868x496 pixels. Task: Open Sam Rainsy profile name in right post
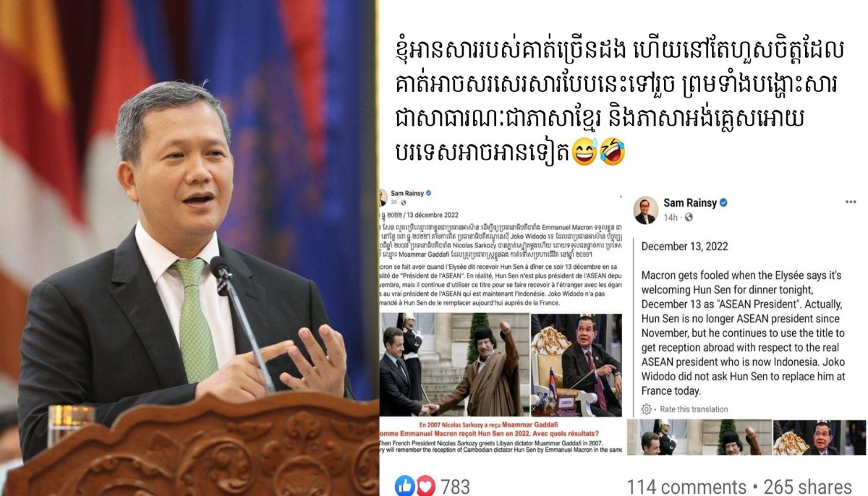point(689,203)
